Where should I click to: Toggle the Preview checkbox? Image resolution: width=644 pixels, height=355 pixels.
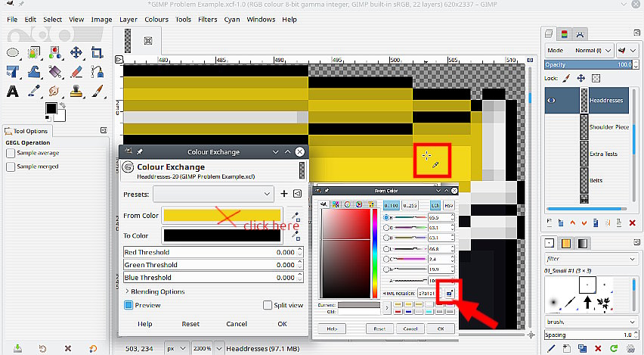128,305
